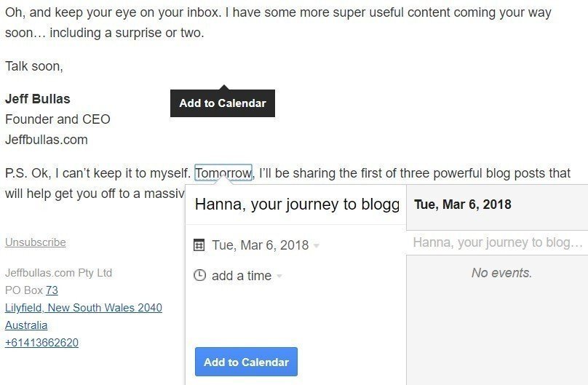
Task: Call the +61413662620 phone number link
Action: click(41, 343)
